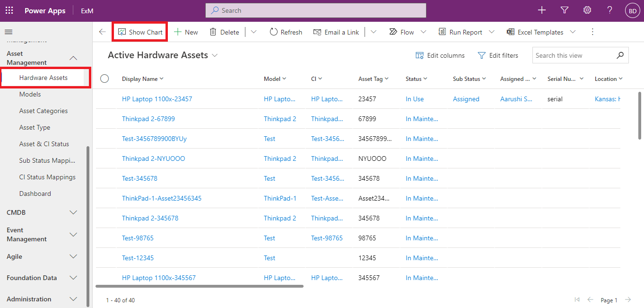Open the Active Hardware Assets view selector
Image resolution: width=644 pixels, height=308 pixels.
click(163, 55)
